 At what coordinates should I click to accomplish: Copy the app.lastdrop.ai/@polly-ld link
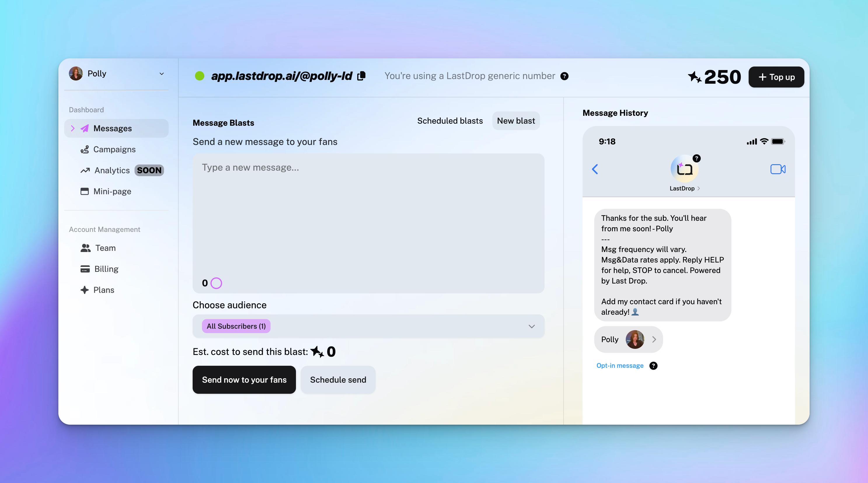(361, 76)
